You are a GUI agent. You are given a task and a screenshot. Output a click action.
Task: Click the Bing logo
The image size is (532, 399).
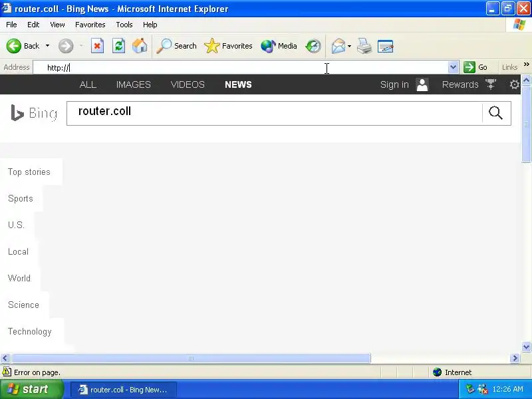[x=34, y=113]
